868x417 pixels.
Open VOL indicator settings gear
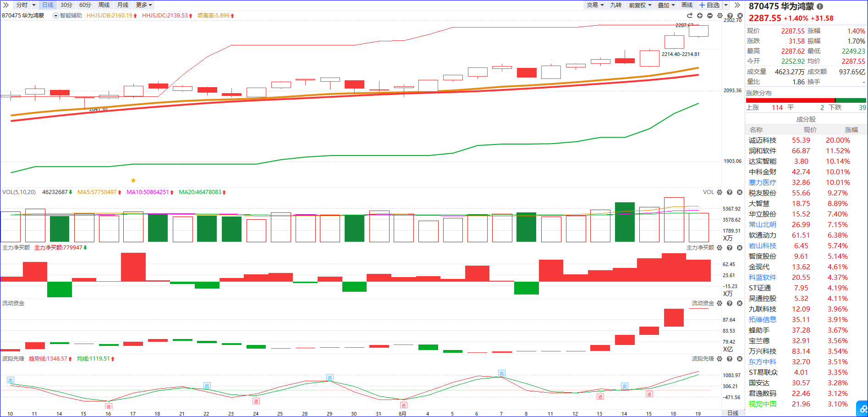coord(720,192)
